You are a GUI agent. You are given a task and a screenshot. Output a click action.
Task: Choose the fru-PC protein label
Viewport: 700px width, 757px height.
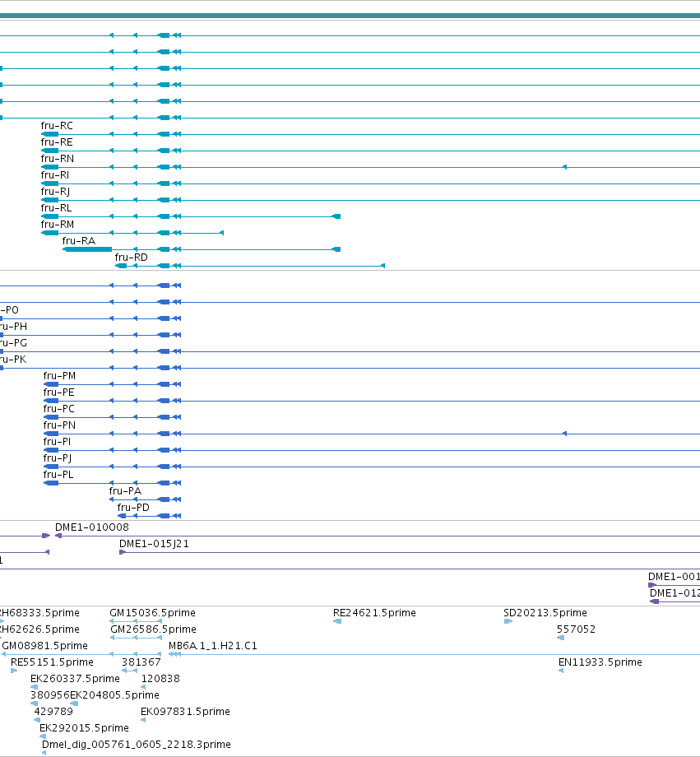click(x=59, y=408)
